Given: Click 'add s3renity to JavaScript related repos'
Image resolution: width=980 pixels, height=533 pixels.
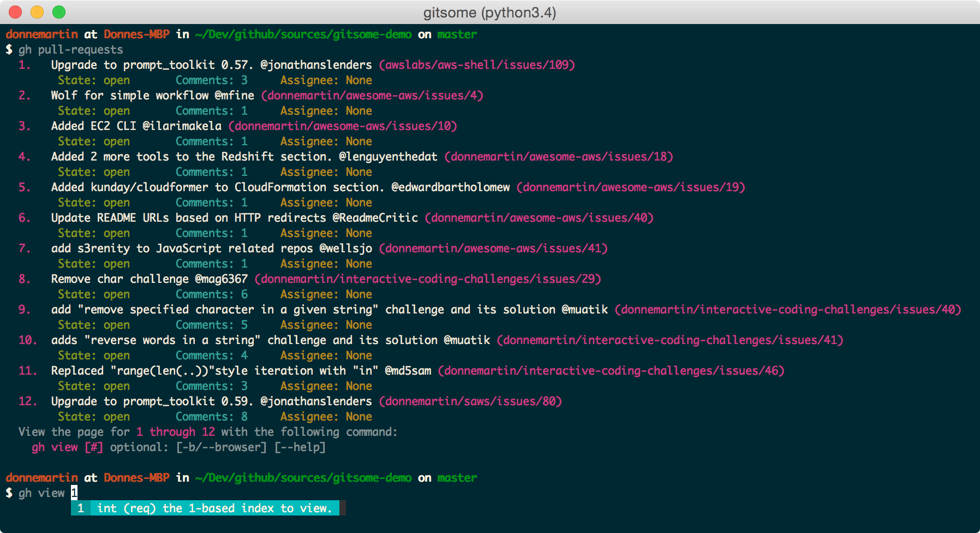Looking at the screenshot, I should (x=182, y=248).
